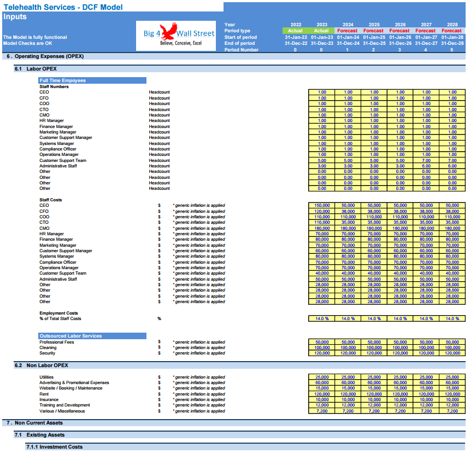This screenshot has width=476, height=453.
Task: Select CMO staff cost 180,000 for 2028
Action: (453, 228)
